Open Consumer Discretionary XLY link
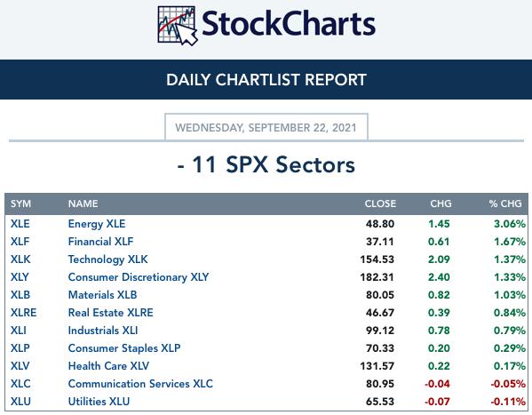The image size is (532, 415). [139, 277]
